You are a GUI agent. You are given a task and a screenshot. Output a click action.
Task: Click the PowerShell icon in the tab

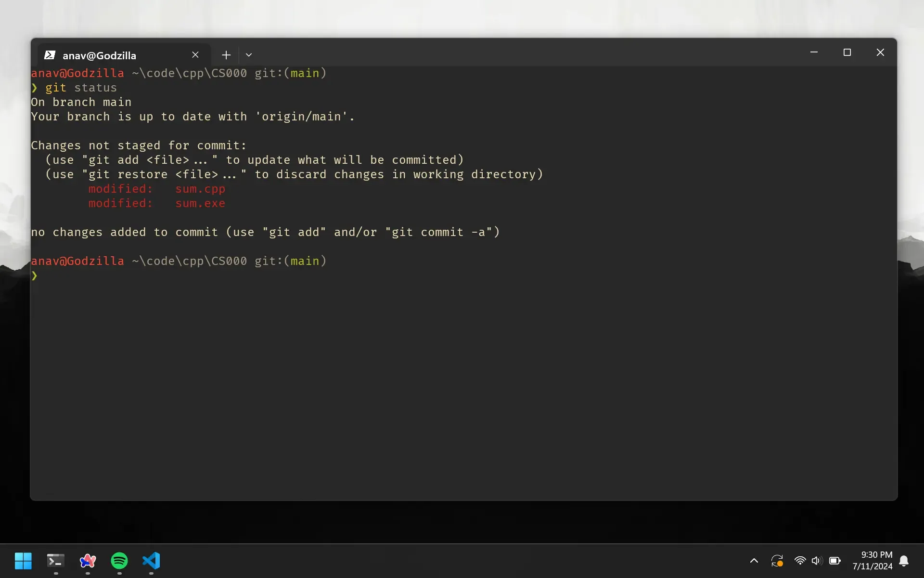pyautogui.click(x=50, y=55)
